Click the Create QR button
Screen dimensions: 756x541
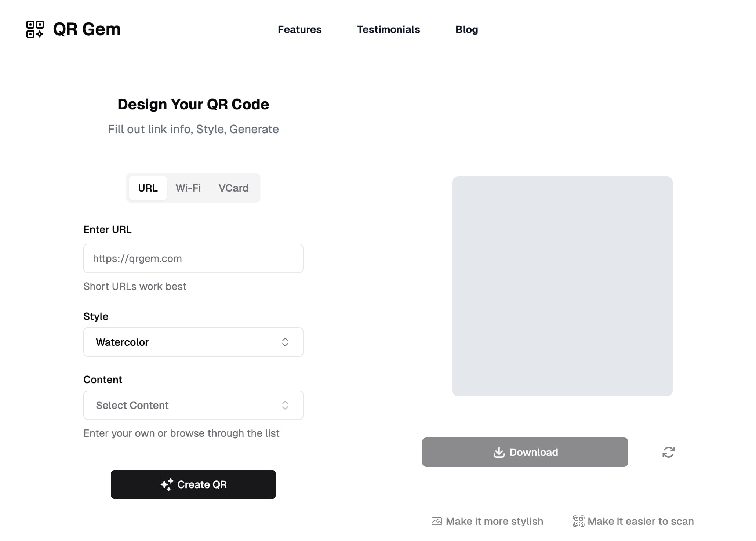pyautogui.click(x=193, y=484)
